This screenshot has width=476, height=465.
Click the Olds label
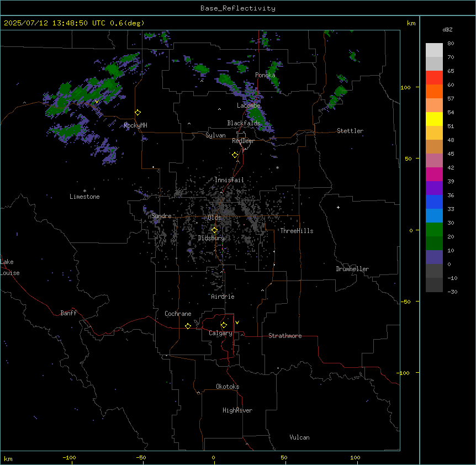click(x=214, y=218)
